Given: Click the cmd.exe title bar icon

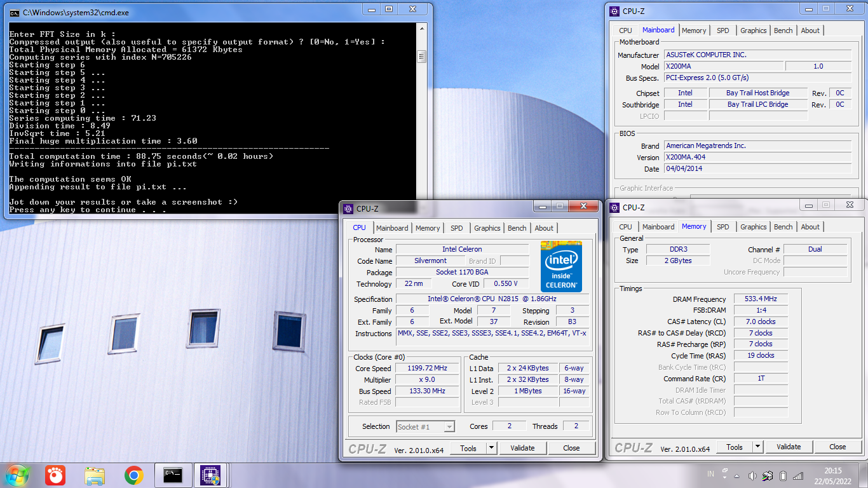Looking at the screenshot, I should (15, 12).
